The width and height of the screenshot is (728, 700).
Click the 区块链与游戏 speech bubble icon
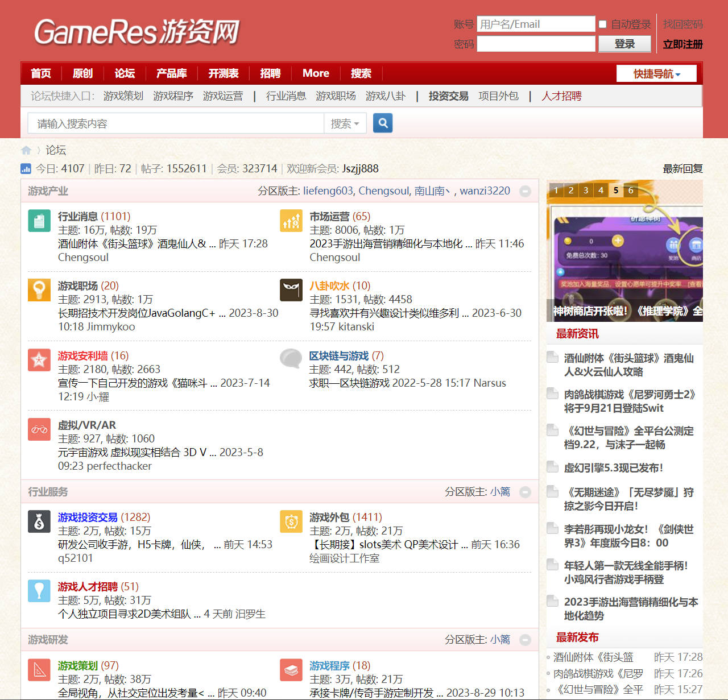291,359
